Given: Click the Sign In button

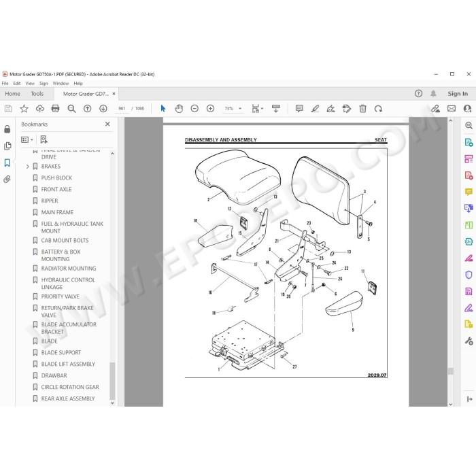Looking at the screenshot, I should (x=458, y=94).
